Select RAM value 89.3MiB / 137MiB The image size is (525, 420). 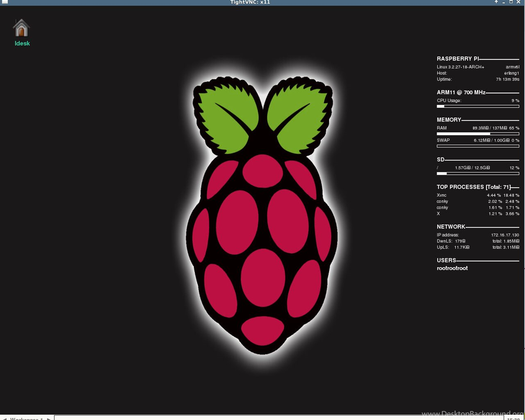tap(490, 128)
